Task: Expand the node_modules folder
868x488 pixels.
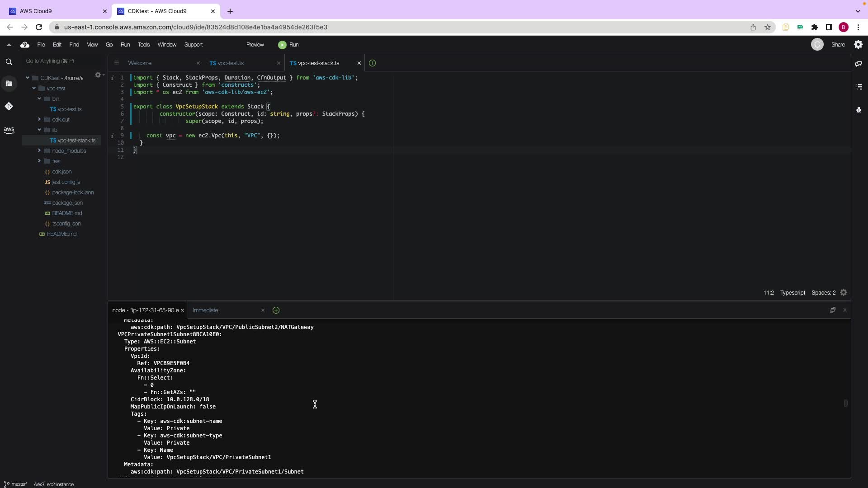Action: tap(39, 150)
